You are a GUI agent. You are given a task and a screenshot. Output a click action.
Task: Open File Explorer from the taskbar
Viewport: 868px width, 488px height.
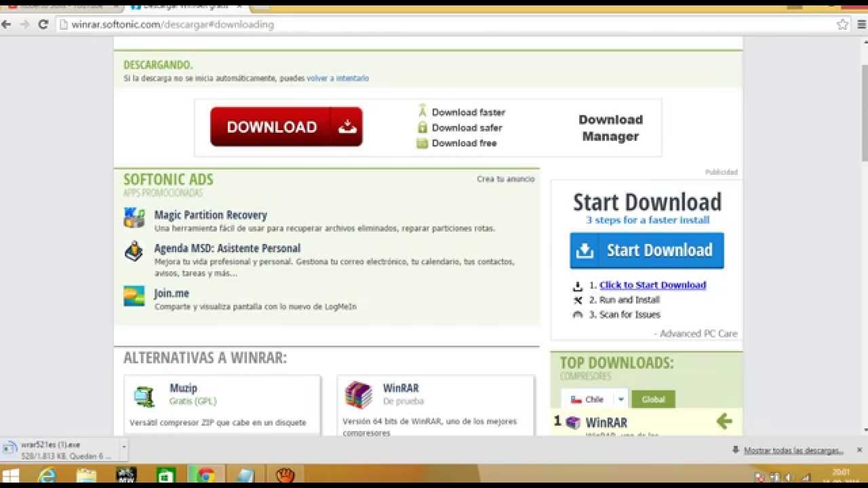pyautogui.click(x=86, y=476)
